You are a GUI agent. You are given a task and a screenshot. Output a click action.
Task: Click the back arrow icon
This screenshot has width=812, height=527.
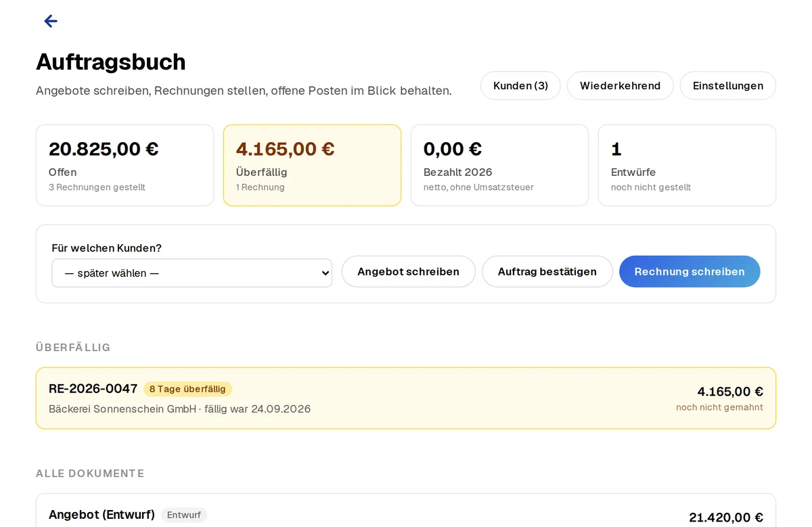tap(51, 21)
